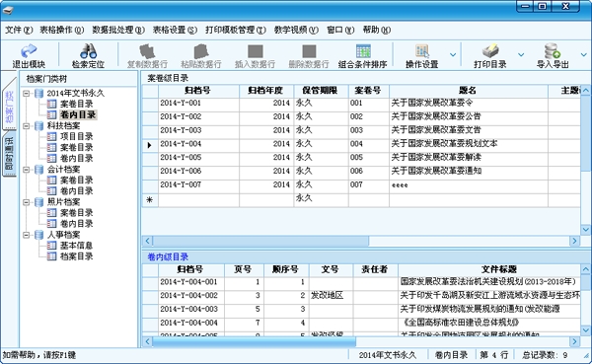Click row selector arrow for 2014-Y-004
The height and width of the screenshot is (364, 592).
[150, 145]
